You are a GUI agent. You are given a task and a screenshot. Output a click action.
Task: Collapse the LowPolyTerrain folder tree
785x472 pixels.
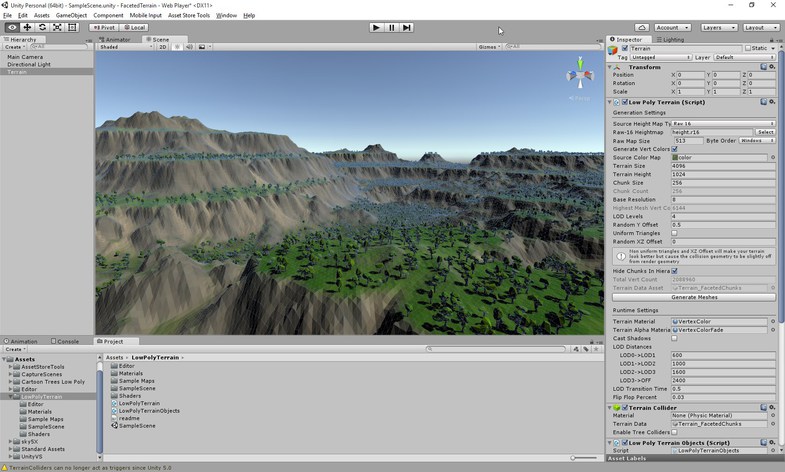[x=10, y=396]
